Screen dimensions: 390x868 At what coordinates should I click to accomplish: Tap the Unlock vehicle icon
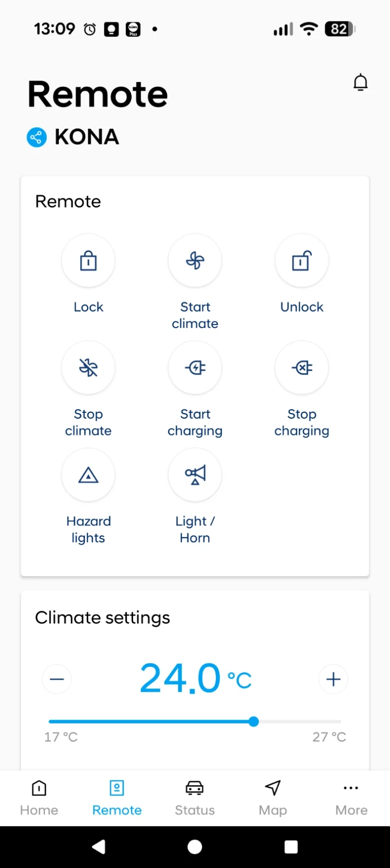click(302, 261)
